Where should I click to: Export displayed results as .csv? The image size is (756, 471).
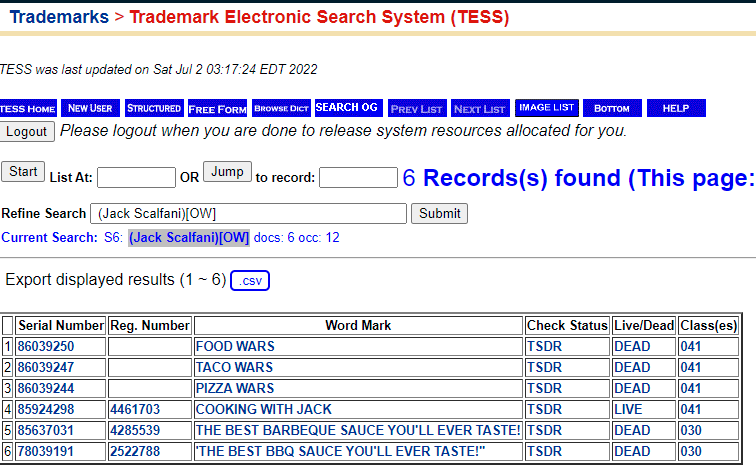coord(250,281)
